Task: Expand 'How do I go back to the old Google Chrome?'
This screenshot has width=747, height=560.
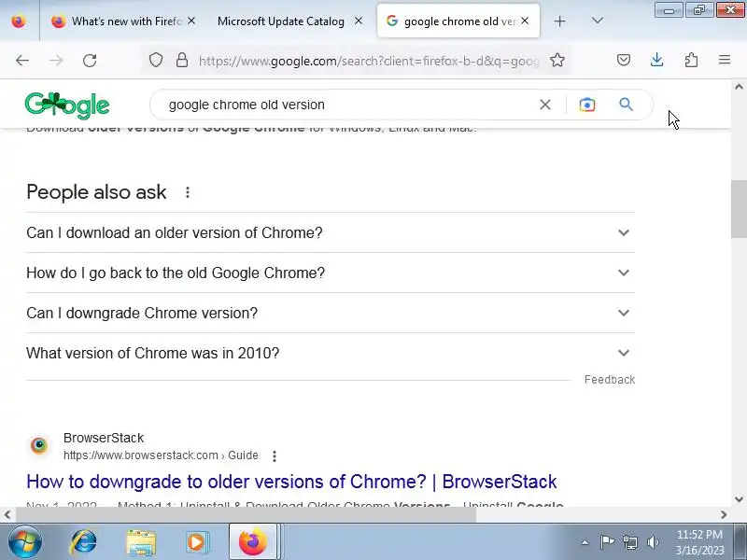Action: click(331, 273)
